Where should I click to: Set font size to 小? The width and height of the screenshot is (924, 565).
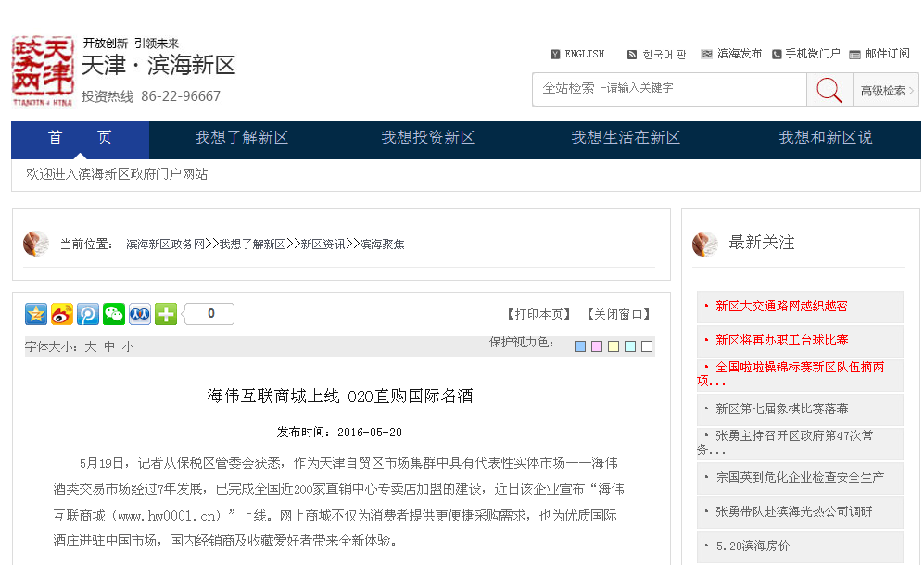128,347
